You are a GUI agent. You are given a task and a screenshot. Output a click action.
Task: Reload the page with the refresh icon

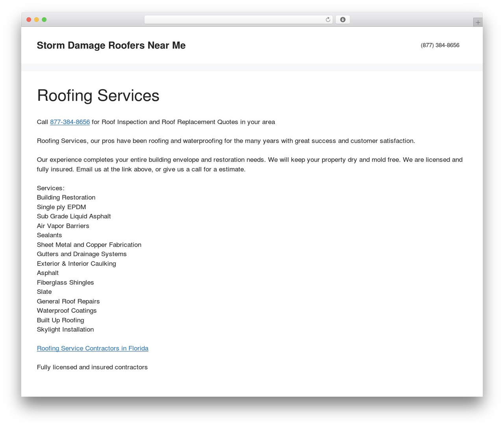(x=328, y=20)
